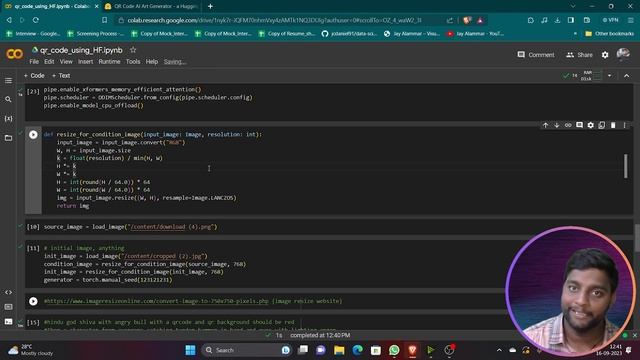Toggle the browser VPN button
This screenshot has height=360, width=640.
pos(611,20)
